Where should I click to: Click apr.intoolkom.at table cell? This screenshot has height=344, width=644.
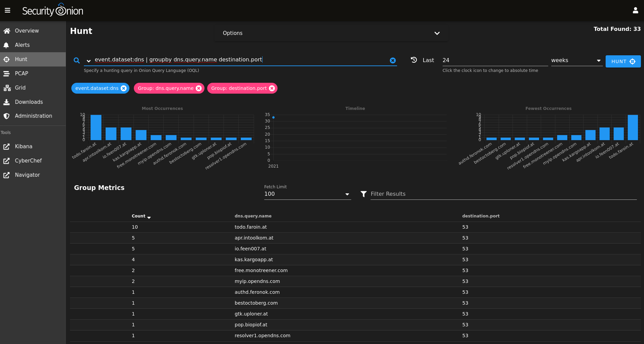pyautogui.click(x=254, y=238)
